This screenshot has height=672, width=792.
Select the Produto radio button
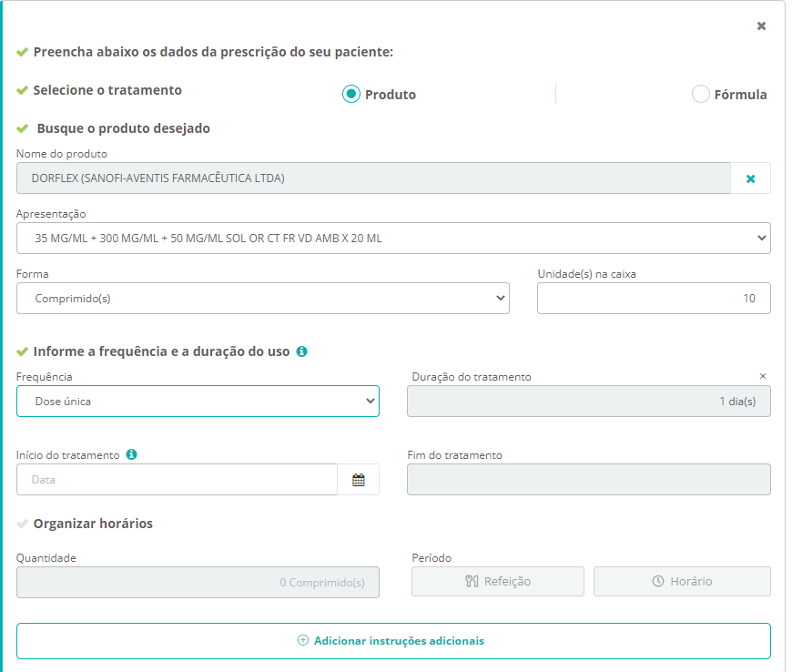tap(351, 94)
